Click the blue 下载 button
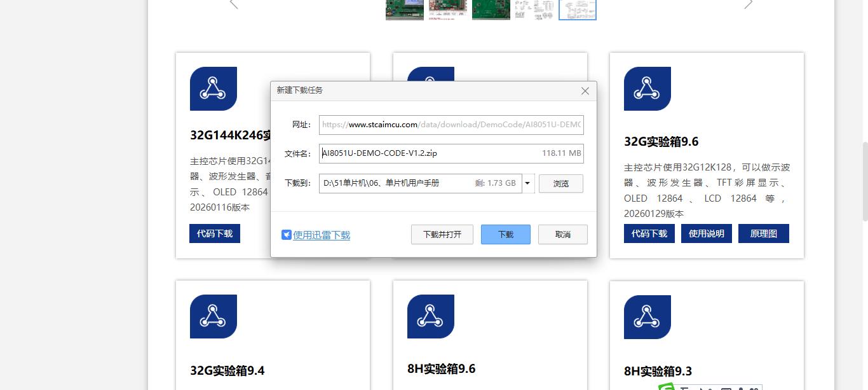868x390 pixels. coord(505,234)
